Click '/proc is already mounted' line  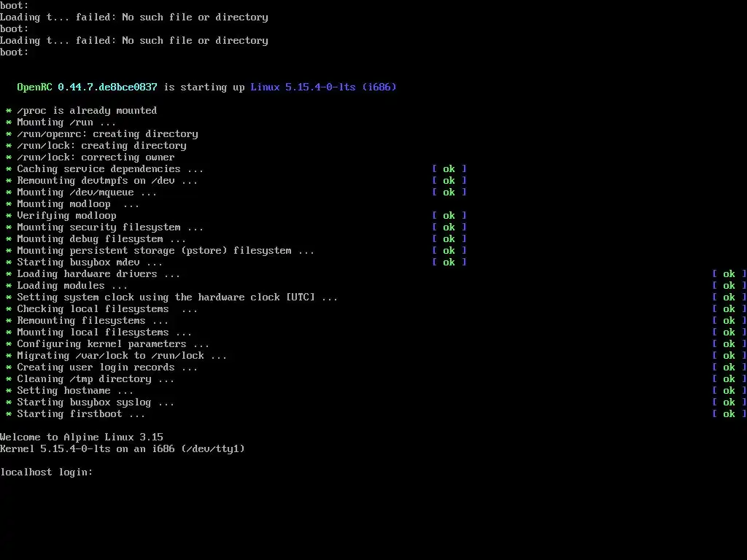pyautogui.click(x=87, y=111)
